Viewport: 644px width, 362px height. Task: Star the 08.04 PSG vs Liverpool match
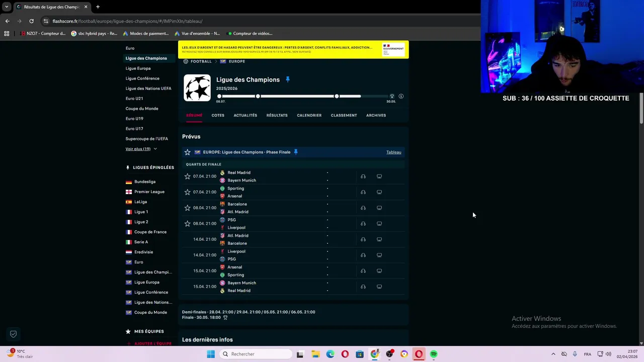188,223
